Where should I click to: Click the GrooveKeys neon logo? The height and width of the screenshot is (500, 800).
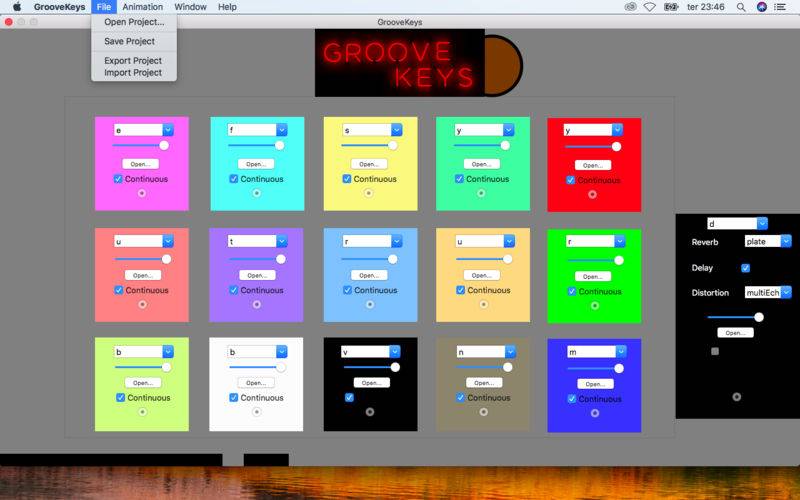tap(399, 63)
